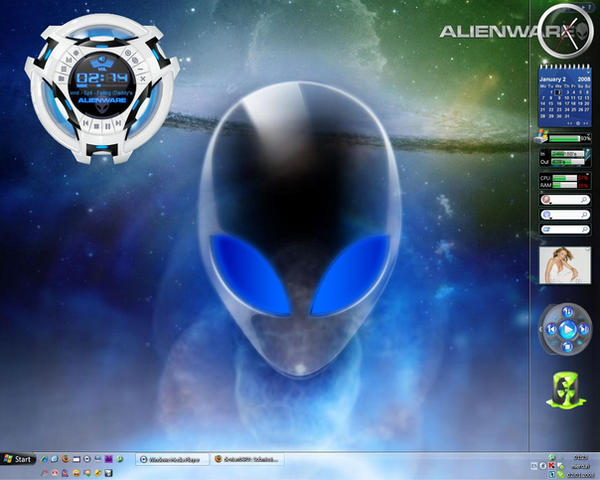Screen dimensions: 600x480
Task: Click the trash bin icon in quick launch
Action: coord(109,473)
